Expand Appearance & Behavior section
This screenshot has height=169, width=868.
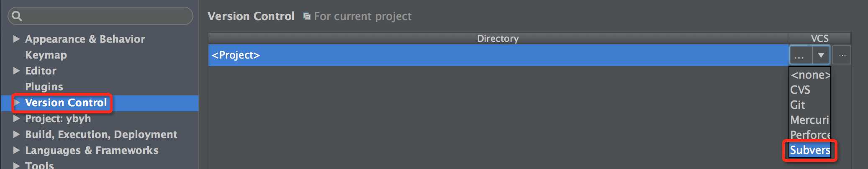coord(16,39)
